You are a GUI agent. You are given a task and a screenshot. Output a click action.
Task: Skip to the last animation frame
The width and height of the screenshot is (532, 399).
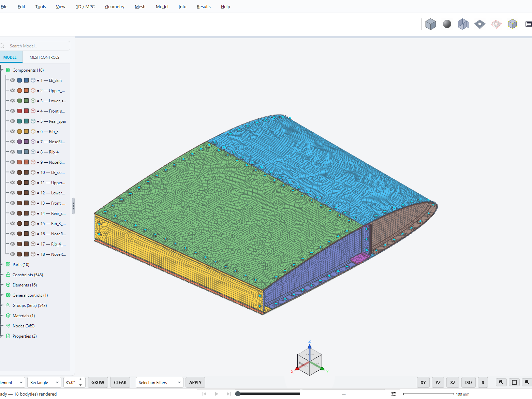[228, 394]
